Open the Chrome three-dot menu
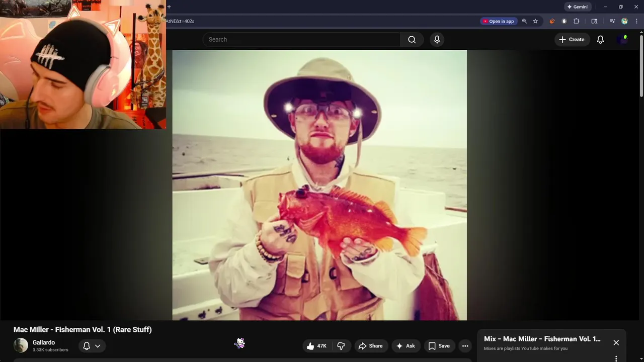This screenshot has width=644, height=362. [636, 21]
